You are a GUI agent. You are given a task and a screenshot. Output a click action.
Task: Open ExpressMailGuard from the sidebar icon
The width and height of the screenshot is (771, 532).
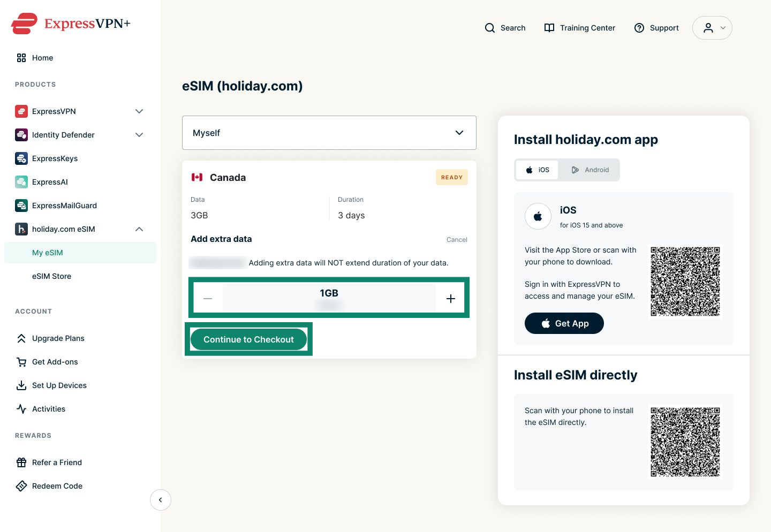(21, 206)
